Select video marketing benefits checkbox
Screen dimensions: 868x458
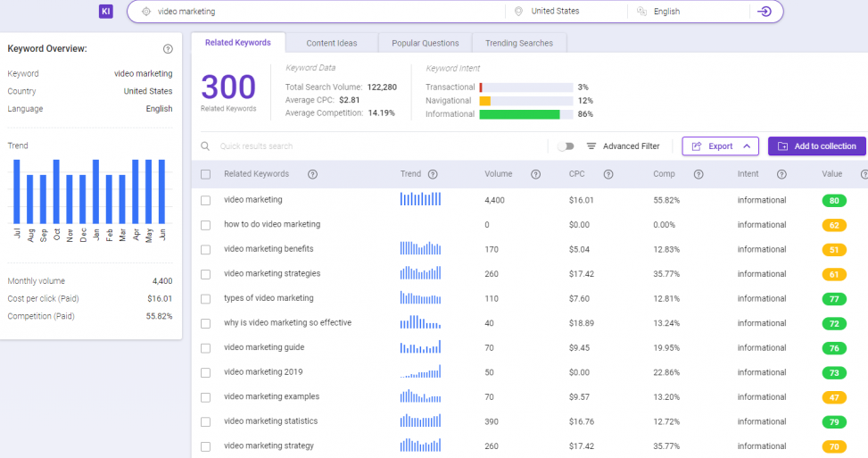206,250
